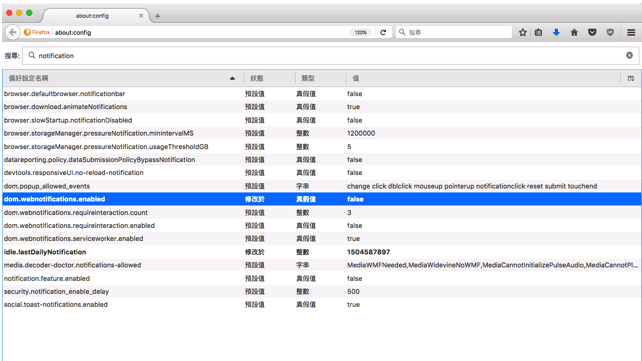This screenshot has width=642, height=361.
Task: Open downloads with the blue arrow icon
Action: tap(556, 32)
